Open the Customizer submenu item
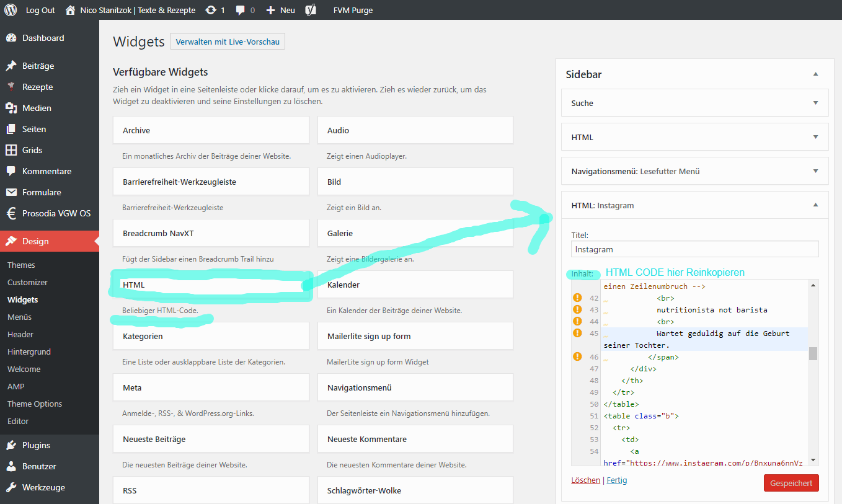842x504 pixels. 27,282
